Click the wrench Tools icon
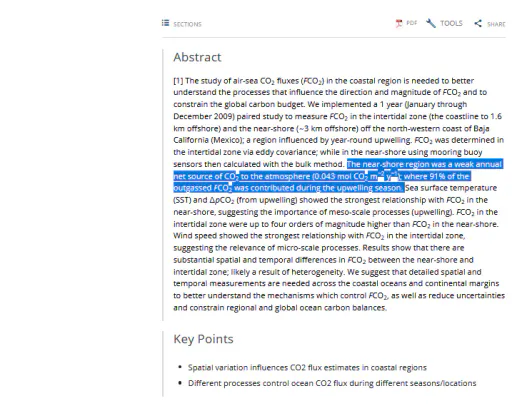 click(431, 23)
